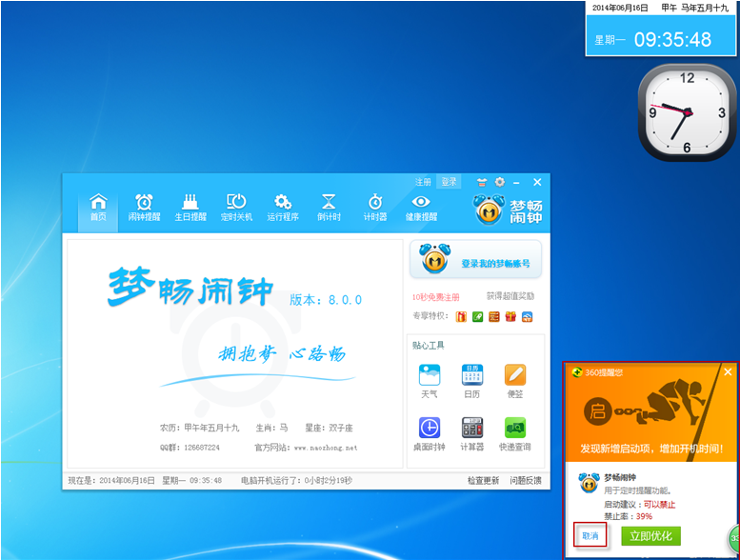
Task: Click the date header of the desktop clock widget
Action: point(661,8)
